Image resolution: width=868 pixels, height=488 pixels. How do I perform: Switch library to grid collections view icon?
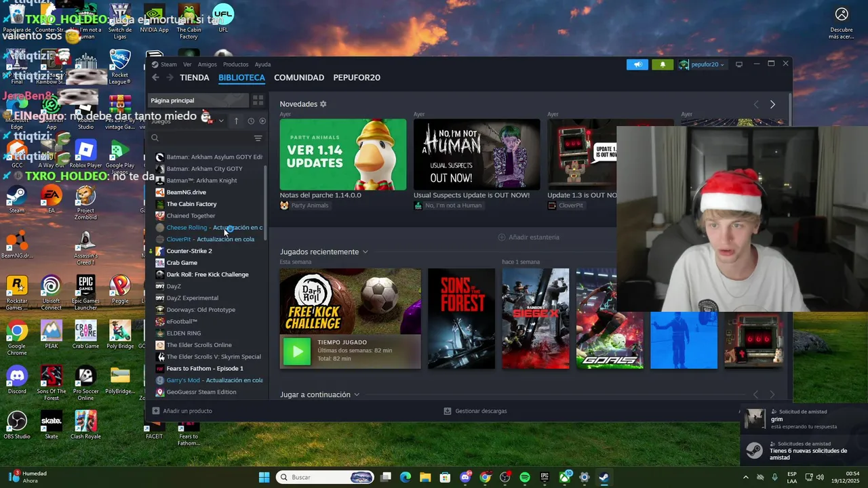258,100
